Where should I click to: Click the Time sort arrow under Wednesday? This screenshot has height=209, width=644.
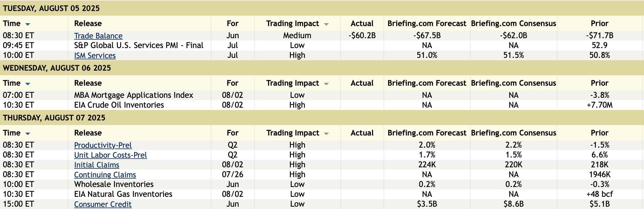pyautogui.click(x=28, y=84)
